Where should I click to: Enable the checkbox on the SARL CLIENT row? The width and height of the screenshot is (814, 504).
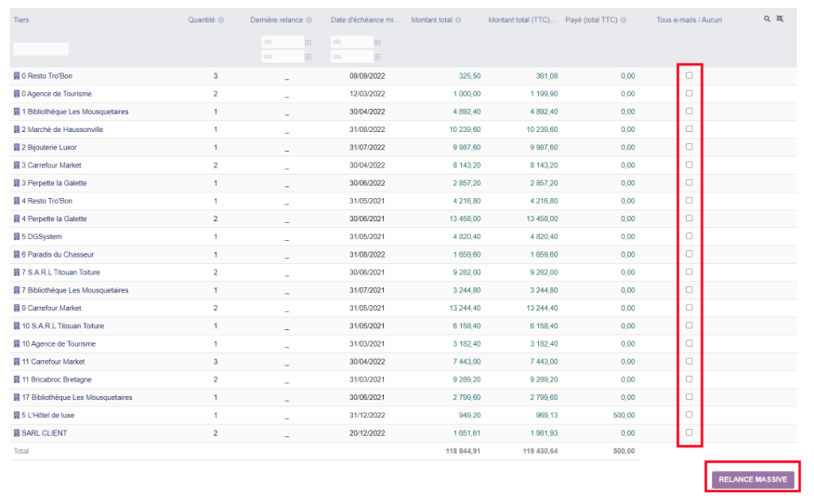click(690, 432)
